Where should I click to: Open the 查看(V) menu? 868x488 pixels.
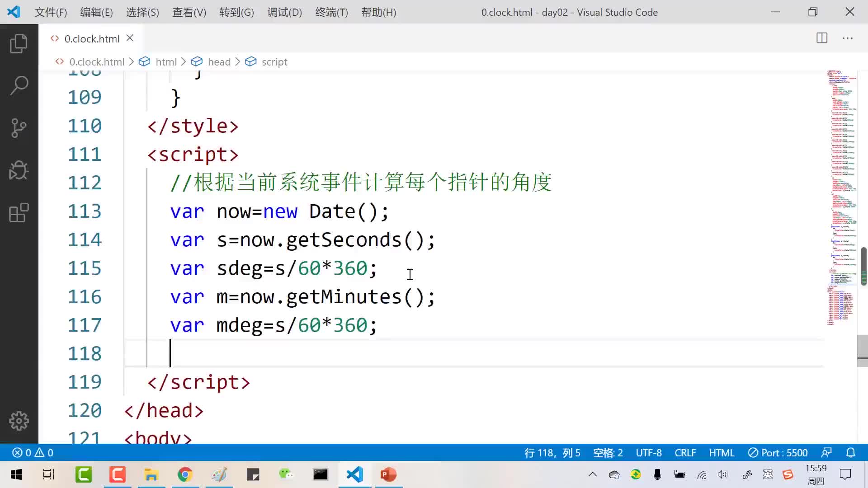click(189, 12)
